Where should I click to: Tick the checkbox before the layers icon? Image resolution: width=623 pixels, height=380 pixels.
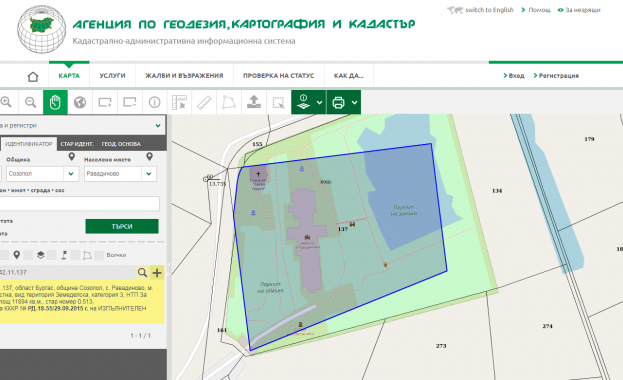click(x=28, y=255)
